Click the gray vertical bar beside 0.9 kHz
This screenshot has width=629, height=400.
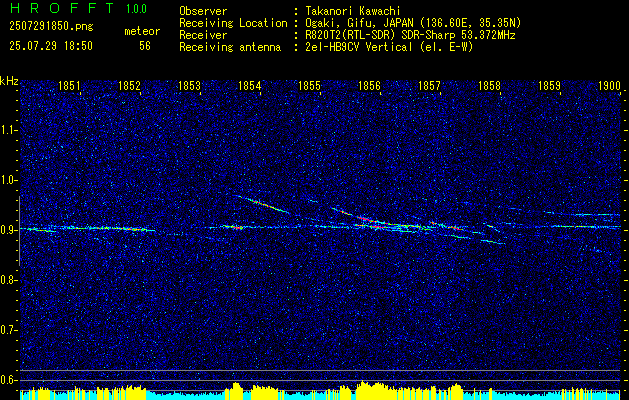click(19, 231)
